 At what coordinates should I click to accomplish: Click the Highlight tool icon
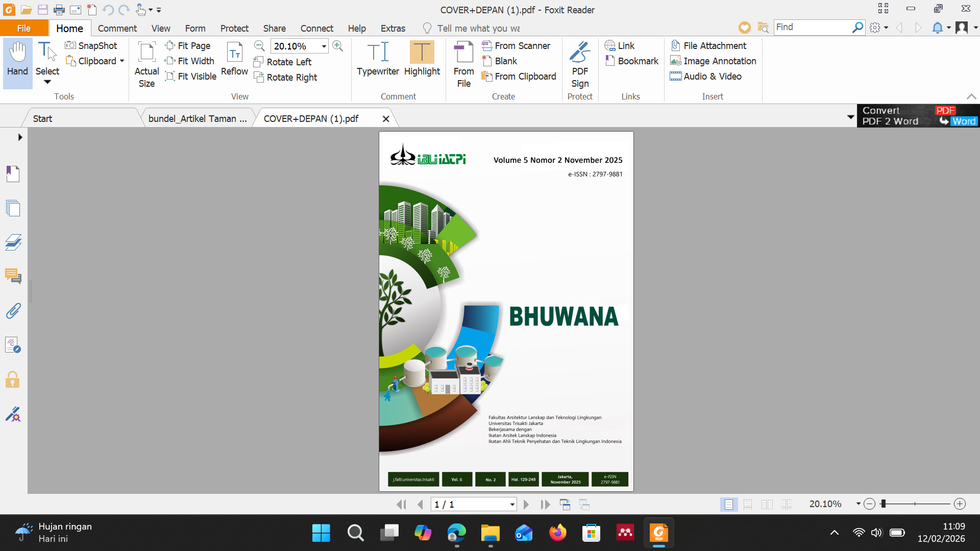[x=422, y=53]
